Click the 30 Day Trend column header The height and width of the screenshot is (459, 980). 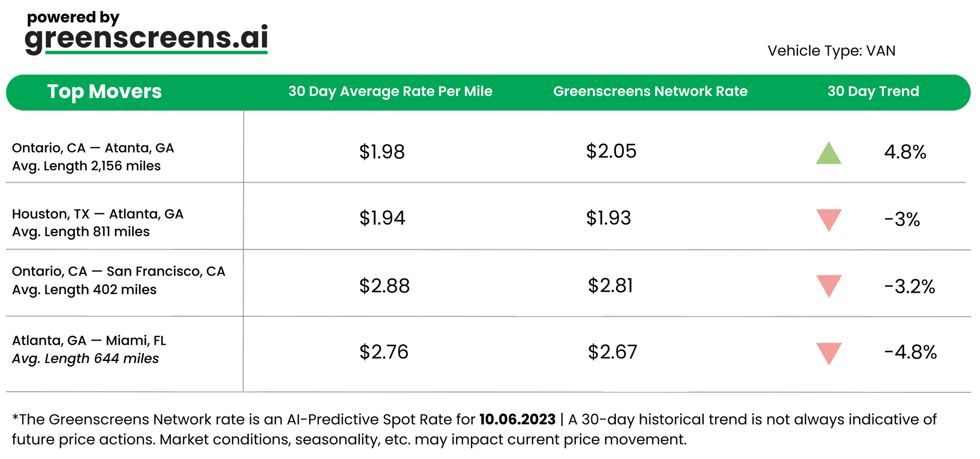click(873, 92)
